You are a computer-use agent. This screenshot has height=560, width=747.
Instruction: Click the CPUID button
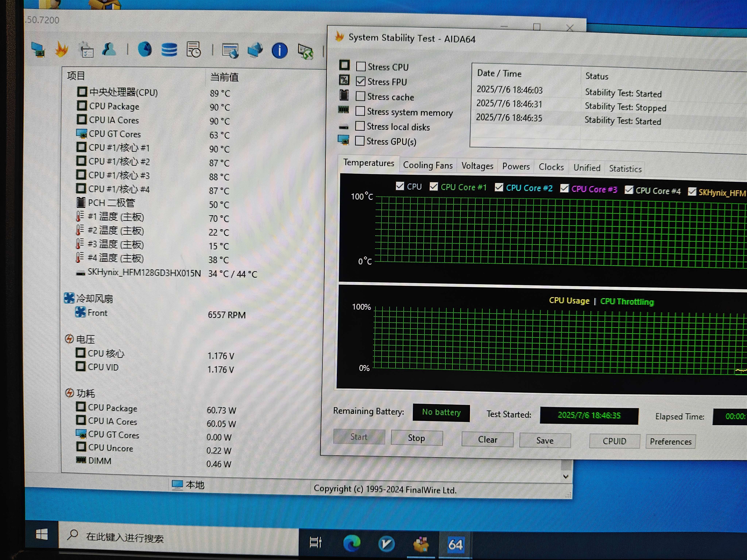[614, 441]
